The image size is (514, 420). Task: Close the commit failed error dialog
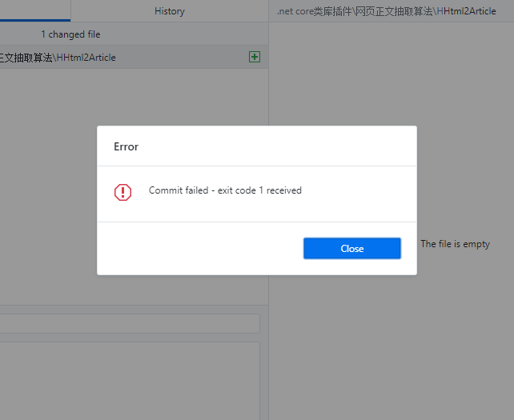tap(351, 248)
